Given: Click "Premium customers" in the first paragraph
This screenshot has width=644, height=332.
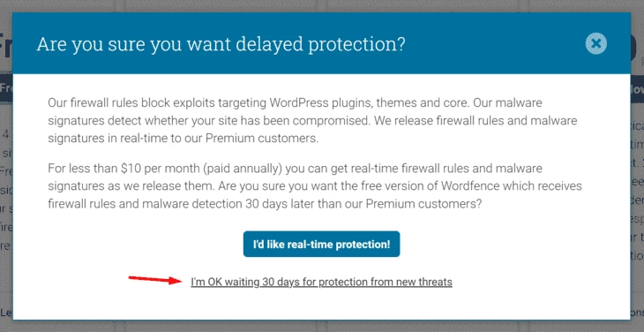Looking at the screenshot, I should coord(262,139).
